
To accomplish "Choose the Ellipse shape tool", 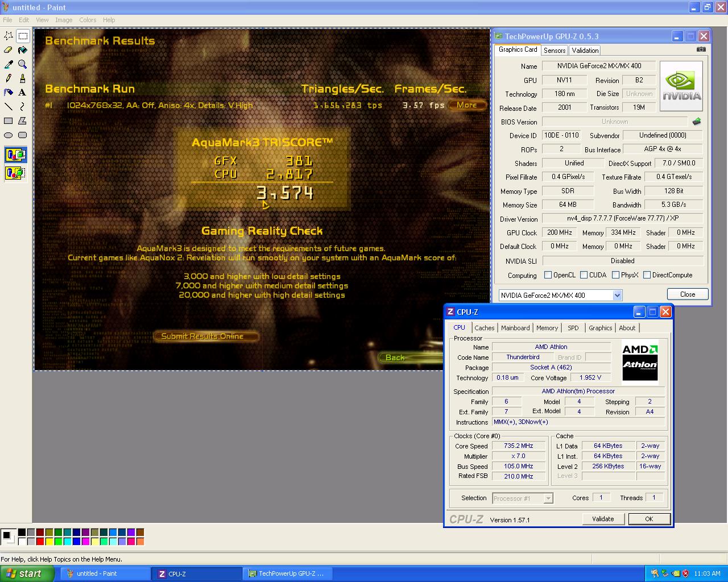I will point(9,135).
